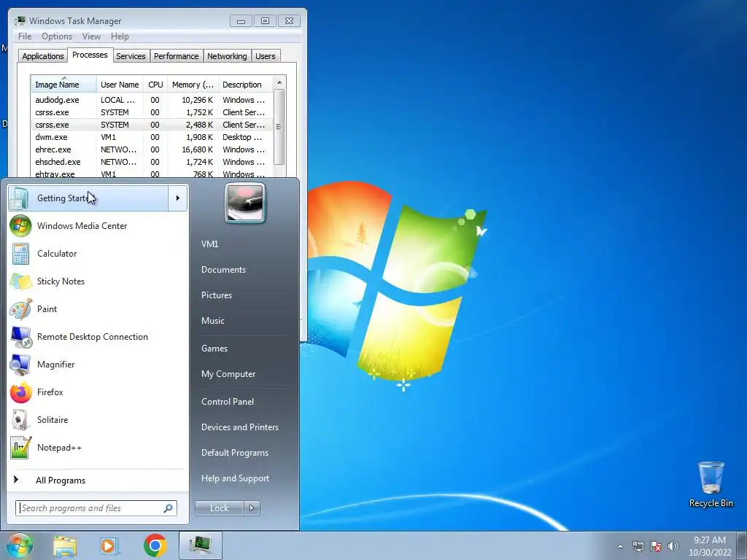Click the user account picture

(245, 203)
